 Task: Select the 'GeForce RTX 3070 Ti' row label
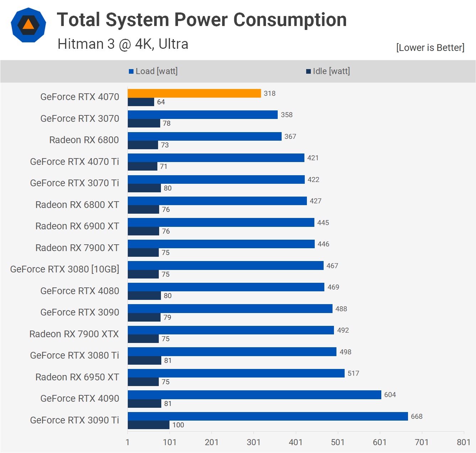tap(74, 183)
